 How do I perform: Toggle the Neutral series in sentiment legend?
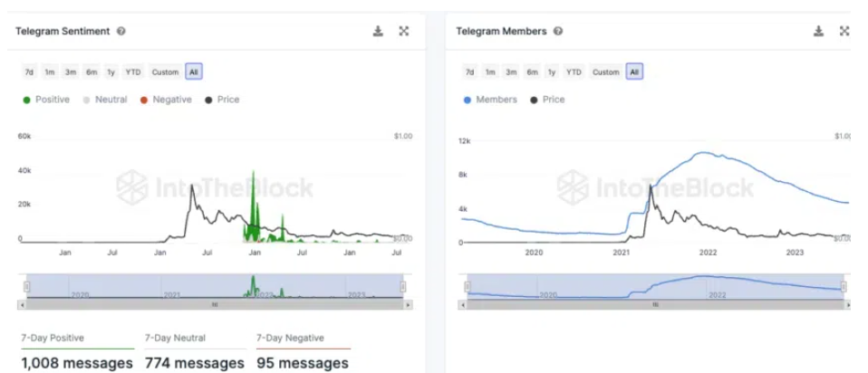105,100
